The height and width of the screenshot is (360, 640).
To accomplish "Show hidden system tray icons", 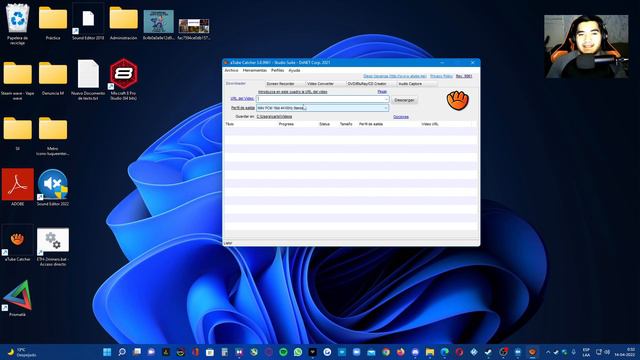I will 548,352.
